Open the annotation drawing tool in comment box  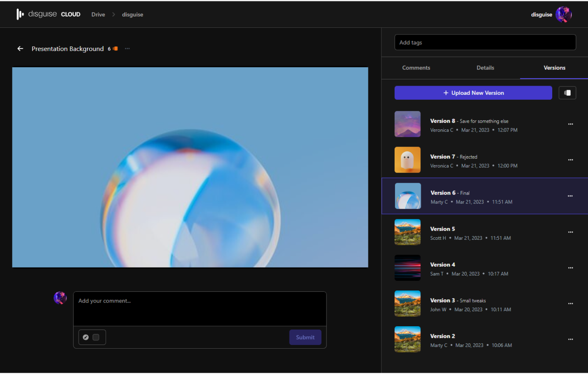click(86, 337)
